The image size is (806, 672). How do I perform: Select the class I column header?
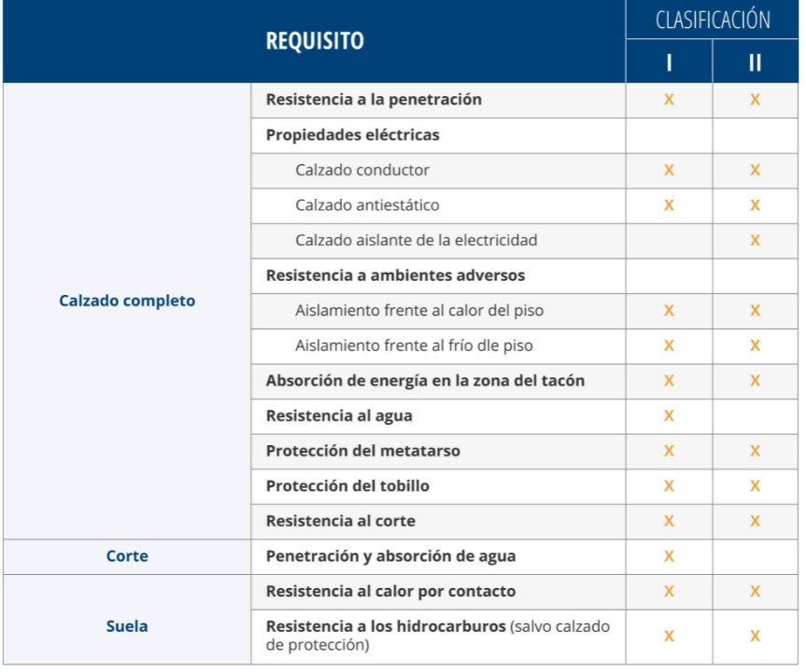669,63
